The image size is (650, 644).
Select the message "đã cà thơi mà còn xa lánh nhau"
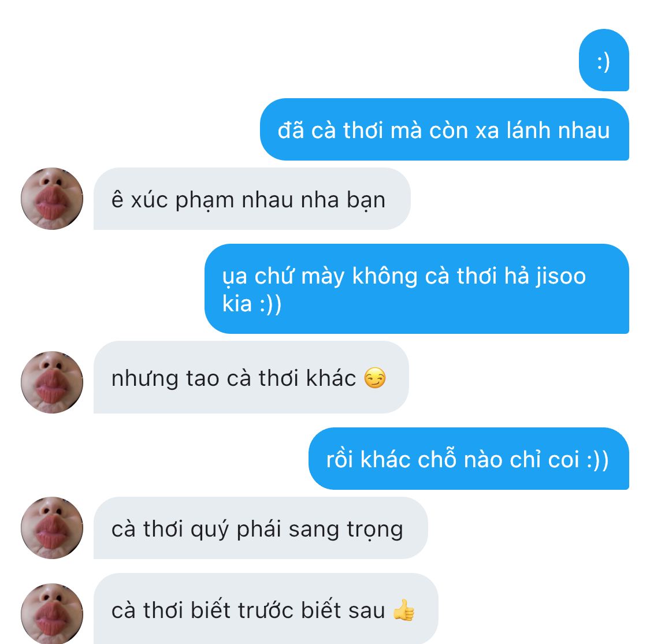[444, 129]
